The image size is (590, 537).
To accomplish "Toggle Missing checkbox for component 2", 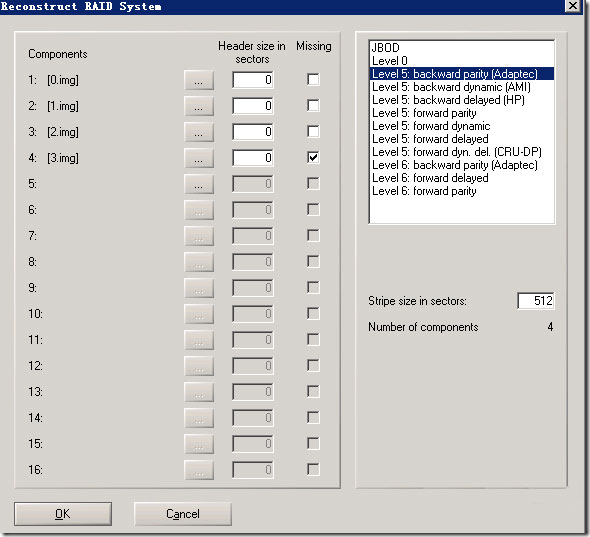I will coord(313,105).
